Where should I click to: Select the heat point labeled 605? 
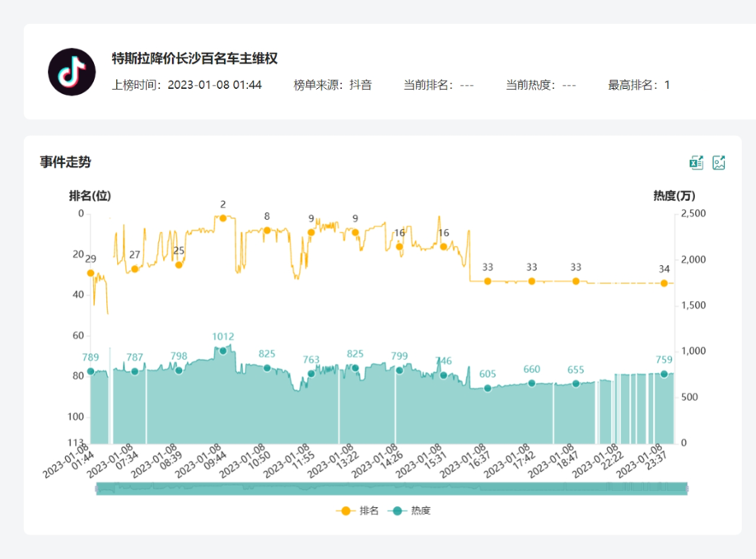pyautogui.click(x=488, y=388)
